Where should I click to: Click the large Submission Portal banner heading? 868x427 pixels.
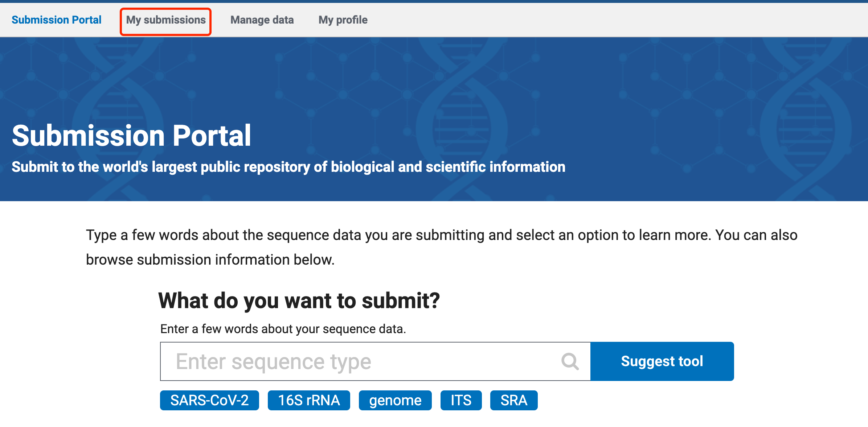(131, 136)
